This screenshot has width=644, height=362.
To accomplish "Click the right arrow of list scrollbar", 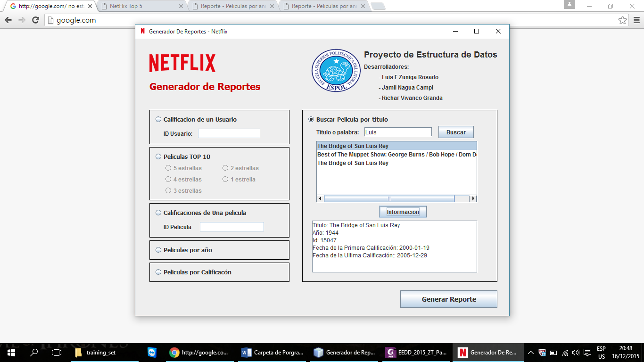I will click(473, 198).
